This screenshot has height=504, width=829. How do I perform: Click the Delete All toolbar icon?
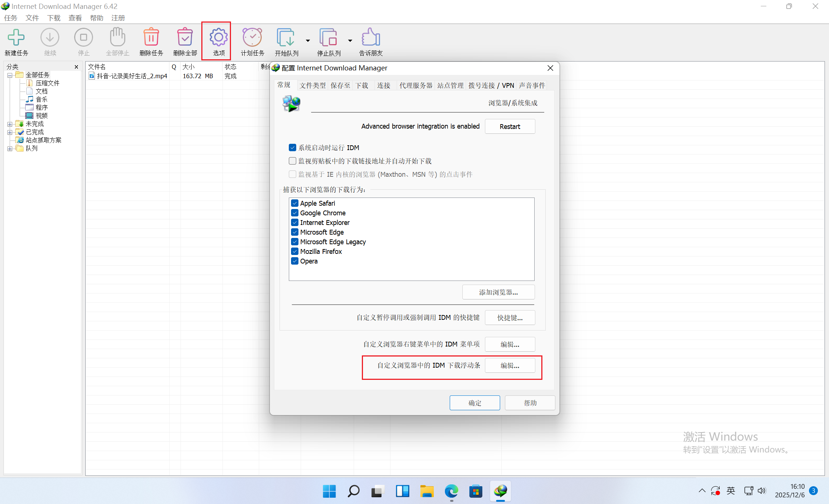(x=185, y=37)
